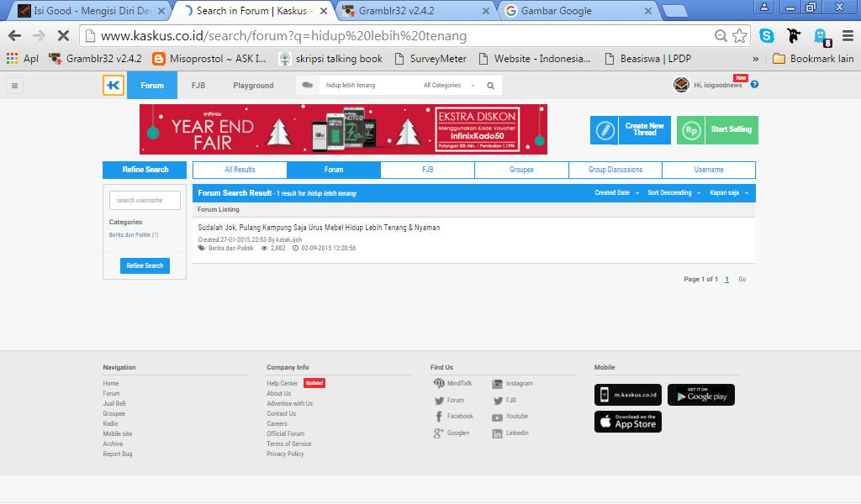
Task: Open the FJB top navigation item
Action: pos(198,86)
